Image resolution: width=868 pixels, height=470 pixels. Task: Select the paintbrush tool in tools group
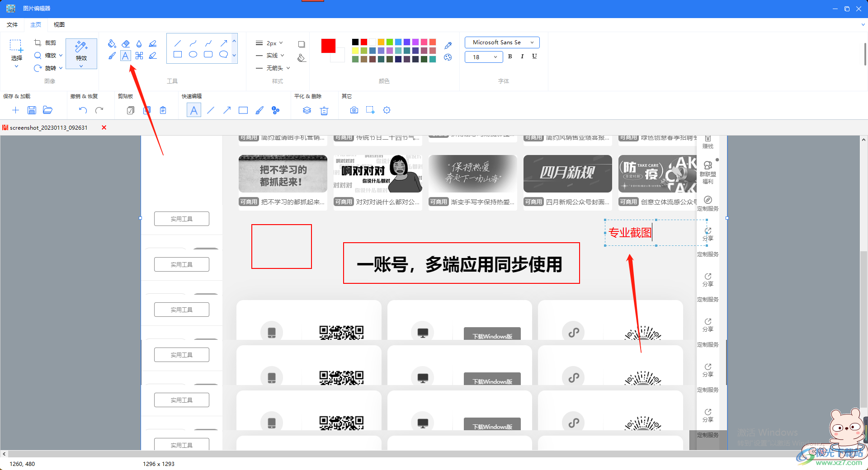pos(112,56)
